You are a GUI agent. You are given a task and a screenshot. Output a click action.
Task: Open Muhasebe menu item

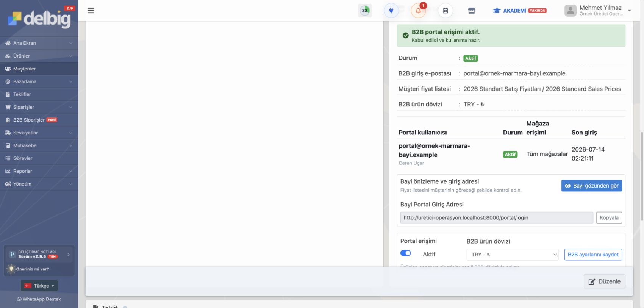39,145
